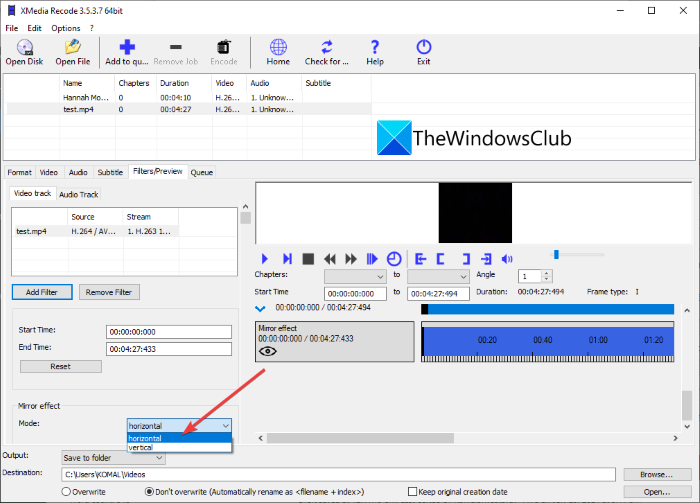
Task: Click the Open Disk toolbar icon
Action: pos(25,47)
